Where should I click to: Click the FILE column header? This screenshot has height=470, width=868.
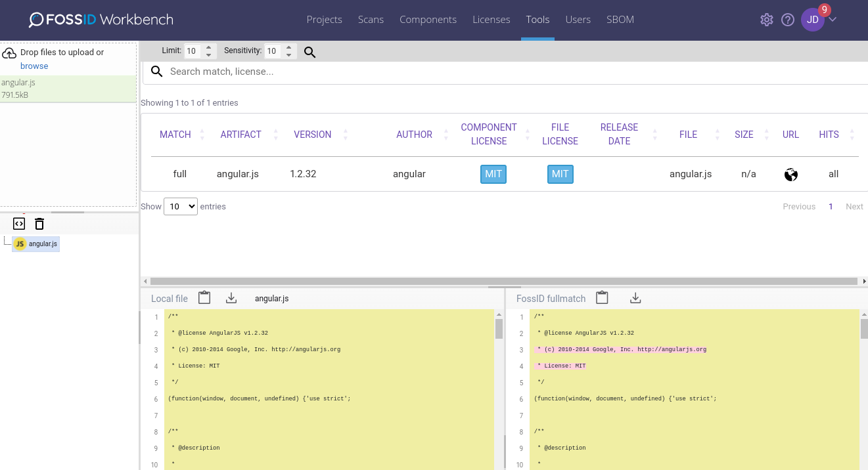click(688, 135)
